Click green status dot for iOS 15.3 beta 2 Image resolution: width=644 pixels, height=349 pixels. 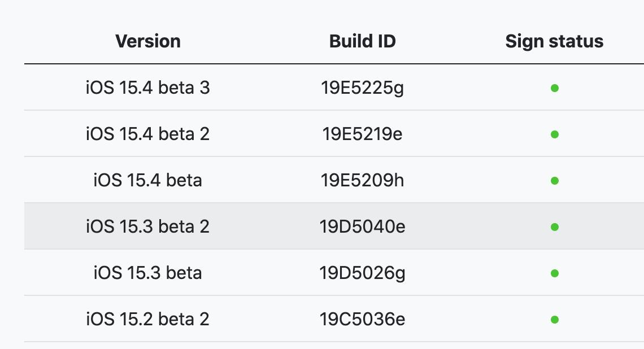pyautogui.click(x=554, y=227)
